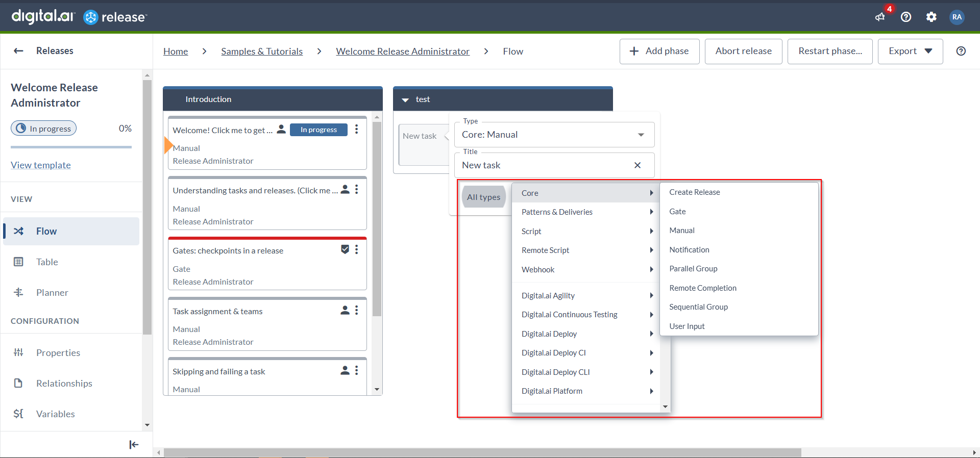Image resolution: width=980 pixels, height=458 pixels.
Task: Open Variables configuration in sidebar
Action: click(71, 414)
